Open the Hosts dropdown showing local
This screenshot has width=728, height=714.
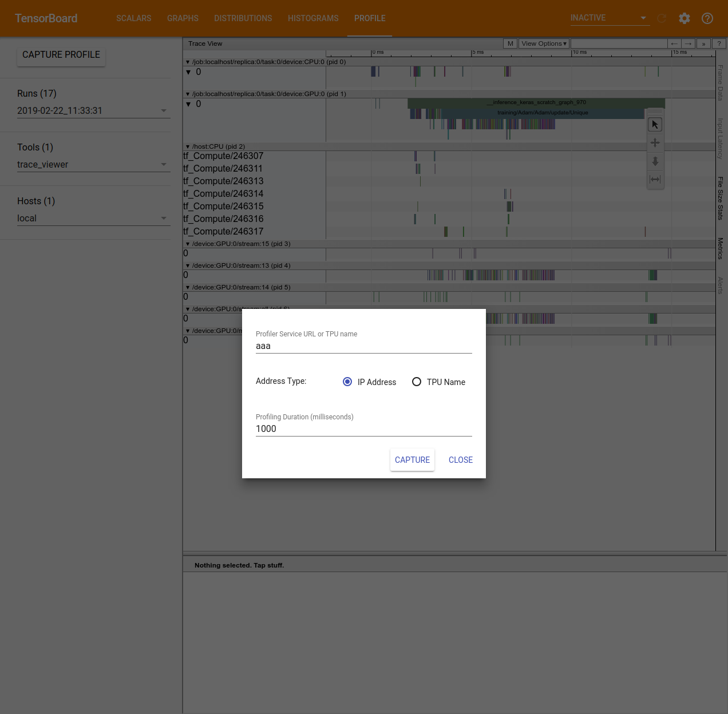[94, 218]
